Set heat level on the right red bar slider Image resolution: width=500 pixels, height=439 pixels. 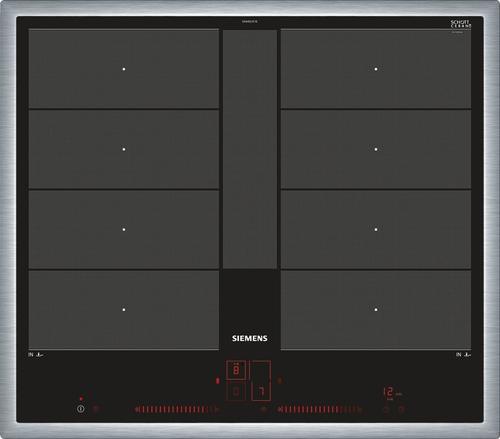point(320,409)
